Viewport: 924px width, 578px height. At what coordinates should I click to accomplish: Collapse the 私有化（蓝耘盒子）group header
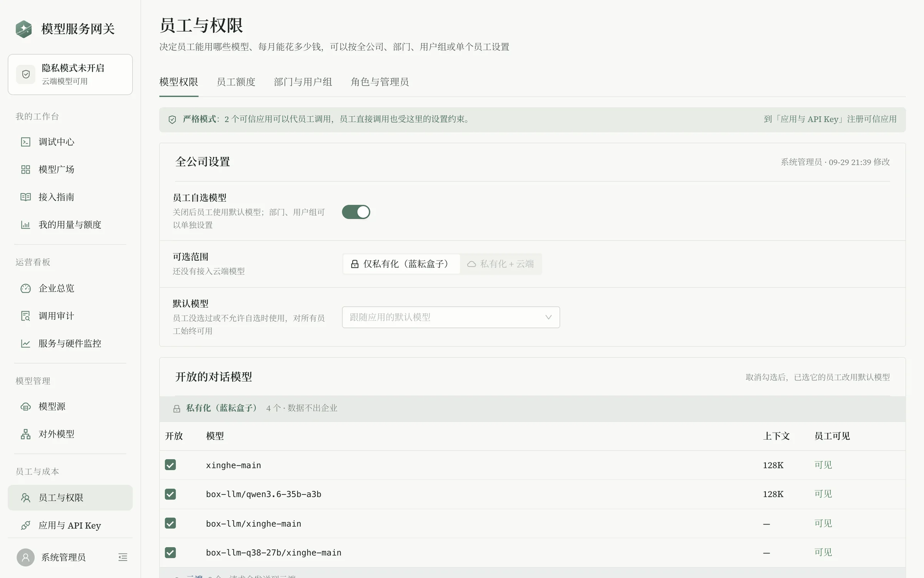(x=532, y=408)
